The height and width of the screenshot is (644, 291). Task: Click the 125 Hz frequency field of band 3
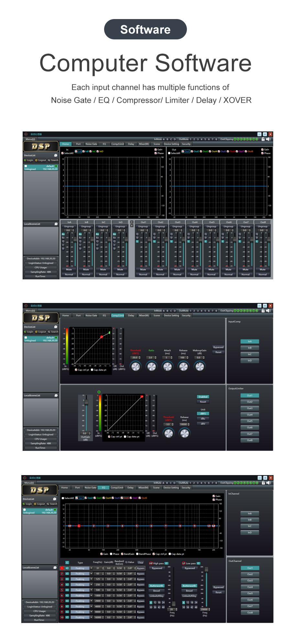(98, 579)
